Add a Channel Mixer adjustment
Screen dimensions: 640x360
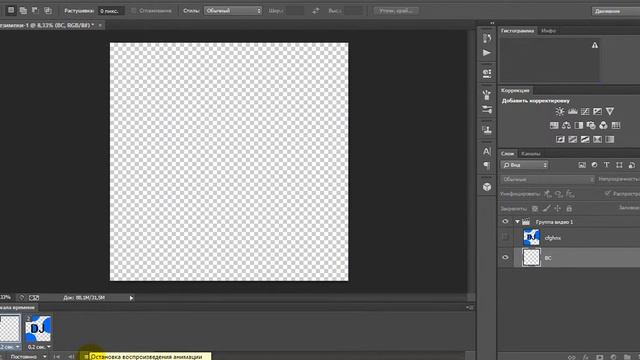[603, 125]
